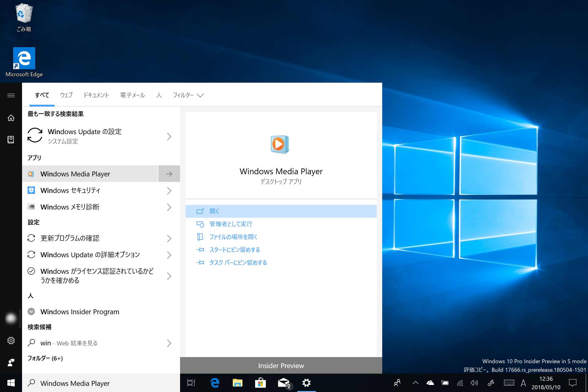This screenshot has height=392, width=588.
Task: Select Windows セキュリティ from the app list
Action: pyautogui.click(x=70, y=190)
